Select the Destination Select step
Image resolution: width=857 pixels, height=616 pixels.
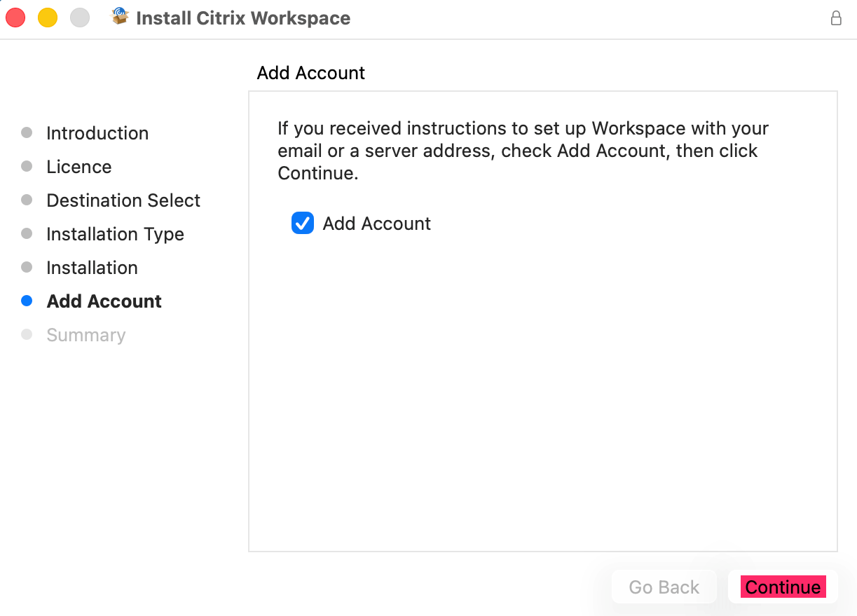[x=123, y=200]
